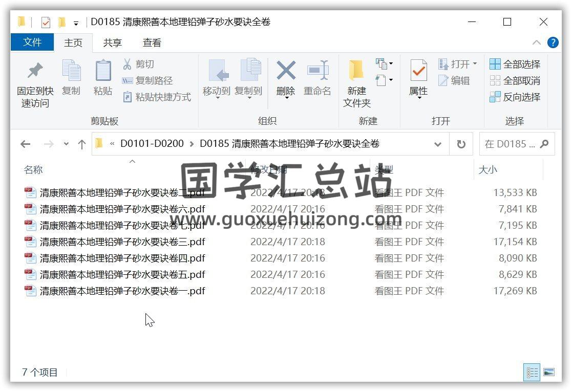Switch to the Share (共享) tab
Screen dimensions: 572x392
112,42
